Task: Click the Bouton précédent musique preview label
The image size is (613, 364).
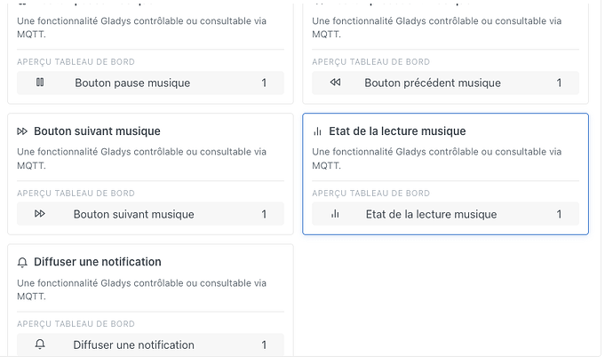Action: click(x=433, y=83)
